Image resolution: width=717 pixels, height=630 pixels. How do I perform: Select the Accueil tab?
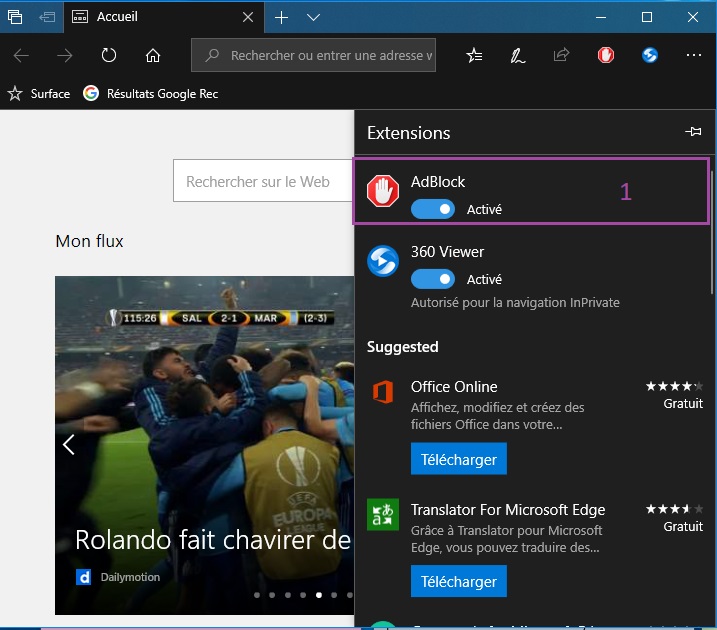160,17
